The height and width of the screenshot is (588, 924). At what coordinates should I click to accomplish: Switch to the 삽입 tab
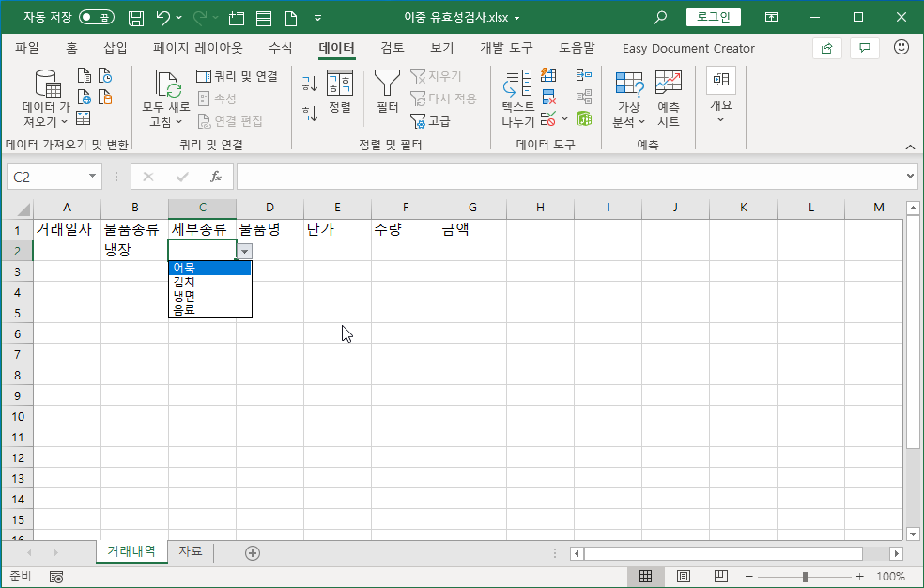click(115, 48)
